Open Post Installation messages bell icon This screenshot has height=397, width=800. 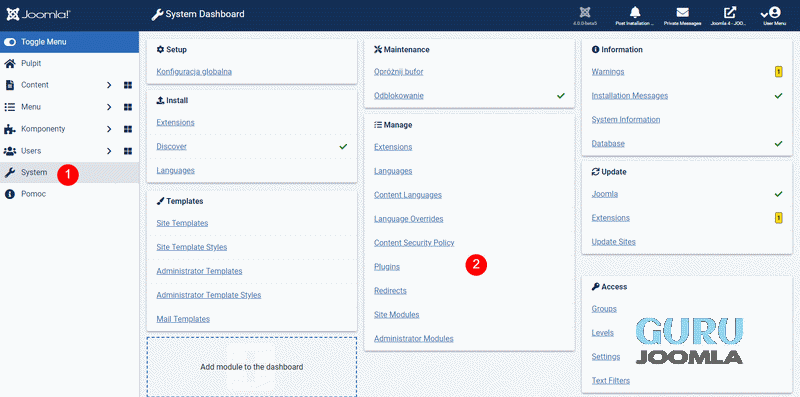(x=635, y=12)
